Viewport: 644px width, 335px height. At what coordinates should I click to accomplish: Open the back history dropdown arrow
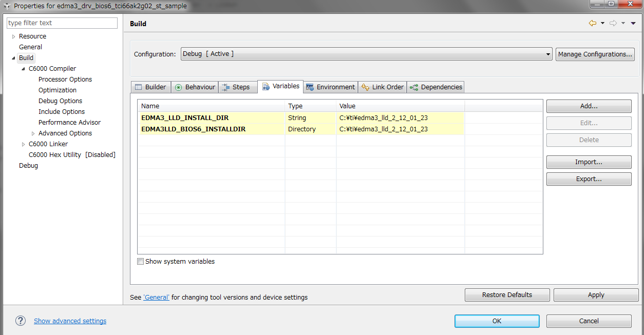point(602,24)
